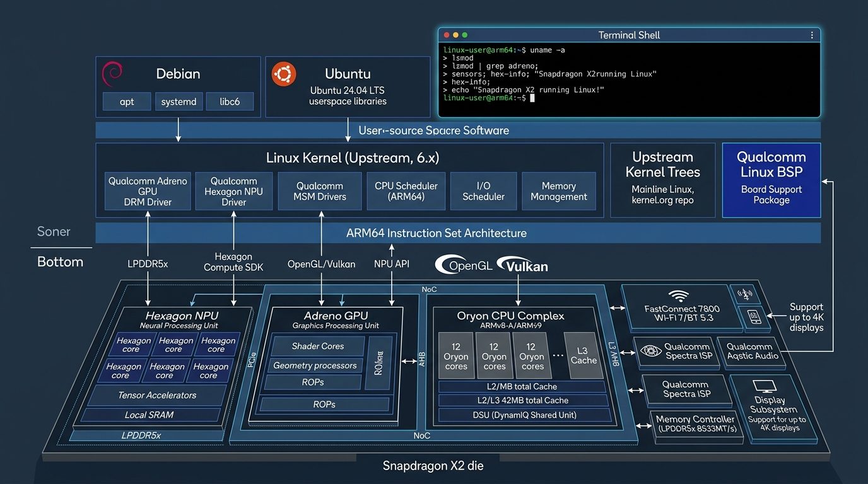Click the OpenGL/Vulkan arrow label
Image resolution: width=868 pixels, height=484 pixels.
coord(321,264)
